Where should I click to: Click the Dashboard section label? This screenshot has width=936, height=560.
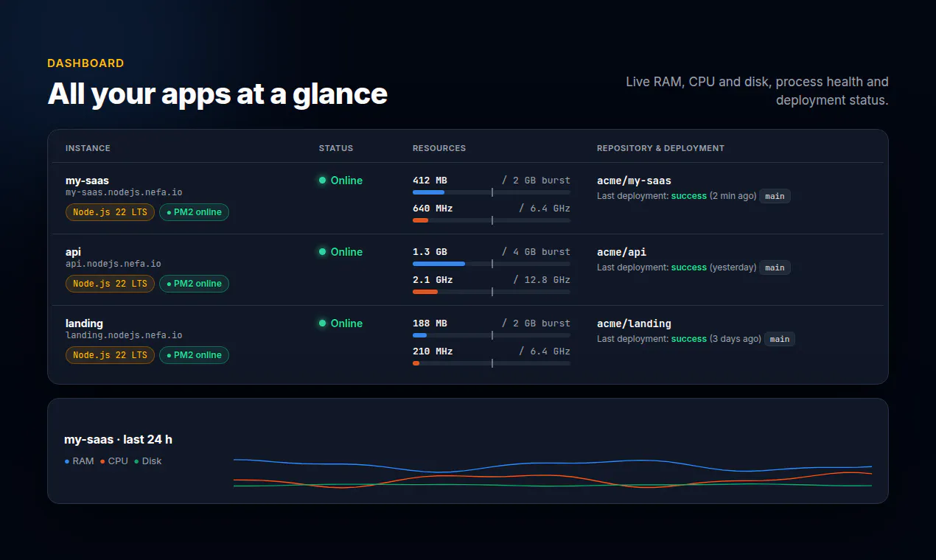pos(85,63)
